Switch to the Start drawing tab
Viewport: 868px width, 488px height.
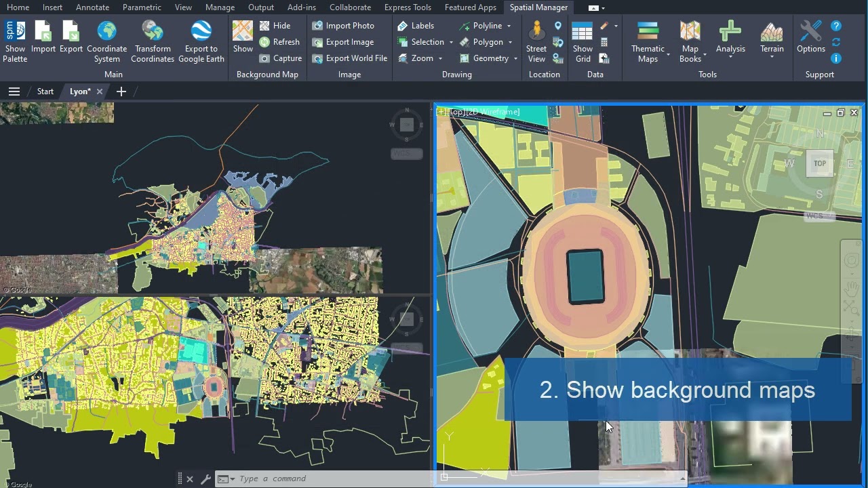(45, 91)
